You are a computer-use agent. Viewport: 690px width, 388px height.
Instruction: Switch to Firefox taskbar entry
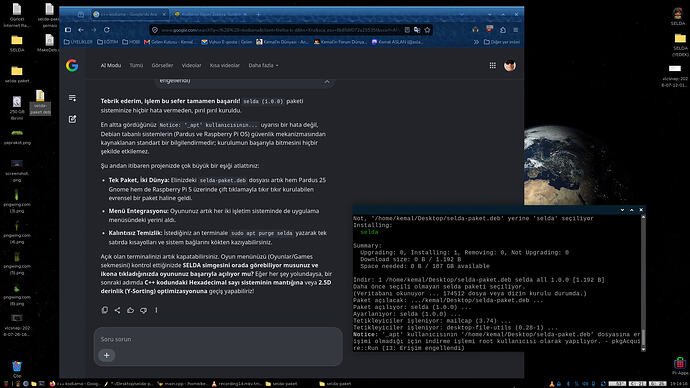coord(75,384)
